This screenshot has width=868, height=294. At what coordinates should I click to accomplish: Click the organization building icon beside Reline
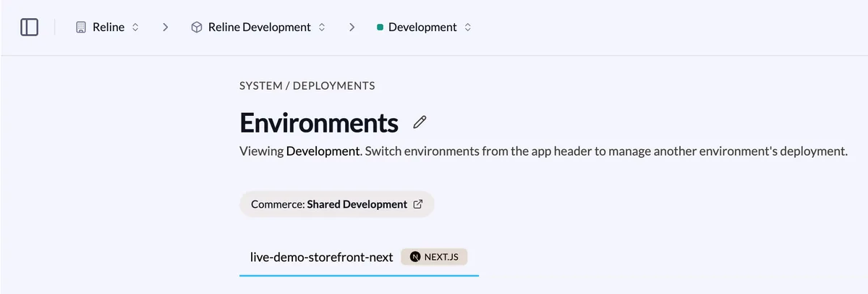coord(81,28)
